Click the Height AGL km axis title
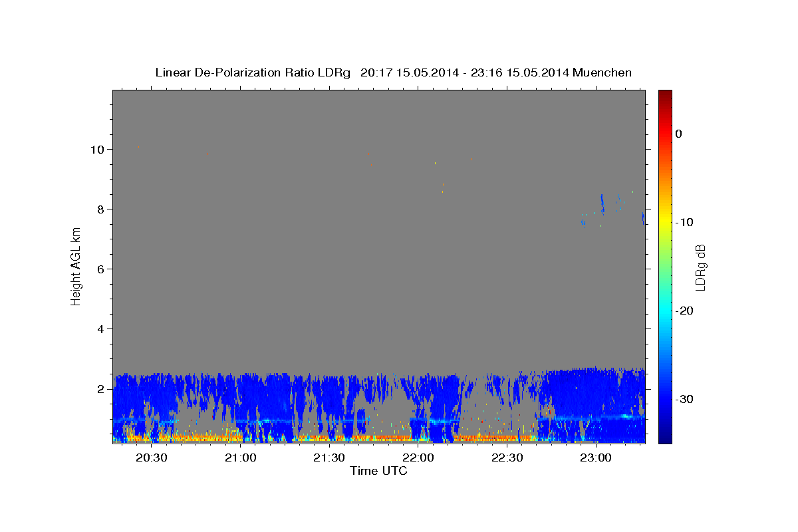The height and width of the screenshot is (532, 798). [x=76, y=266]
